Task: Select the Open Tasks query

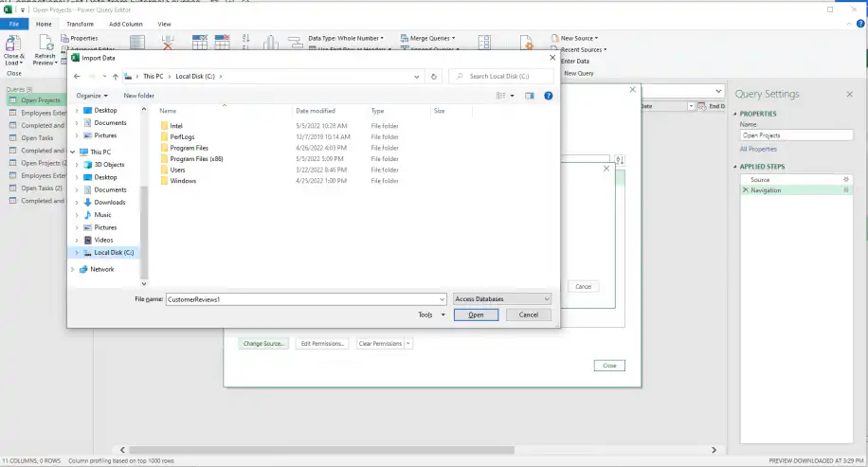Action: 37,137
